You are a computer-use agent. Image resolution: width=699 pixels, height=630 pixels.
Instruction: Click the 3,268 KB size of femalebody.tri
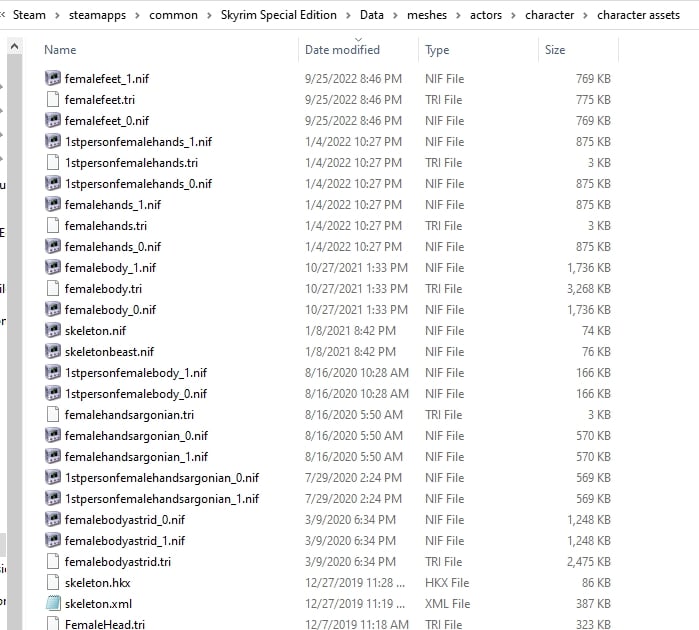tap(588, 288)
